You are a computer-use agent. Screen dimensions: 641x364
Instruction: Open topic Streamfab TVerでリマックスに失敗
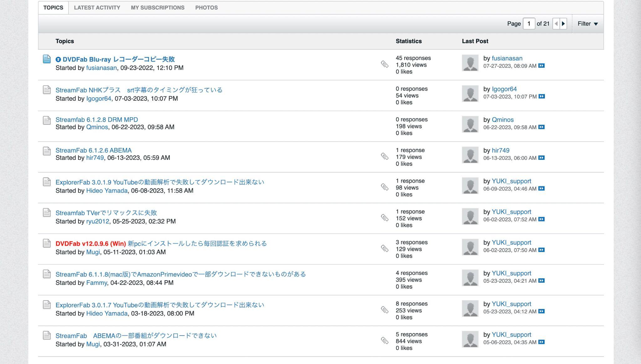(106, 213)
